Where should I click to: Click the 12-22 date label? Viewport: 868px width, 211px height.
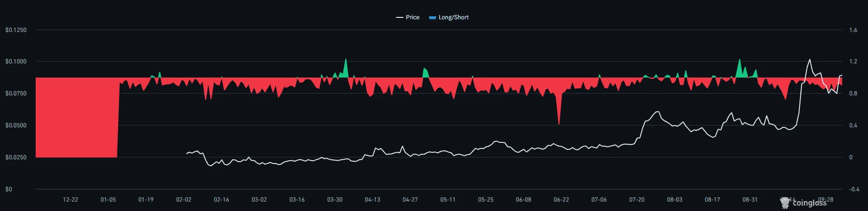click(x=70, y=200)
